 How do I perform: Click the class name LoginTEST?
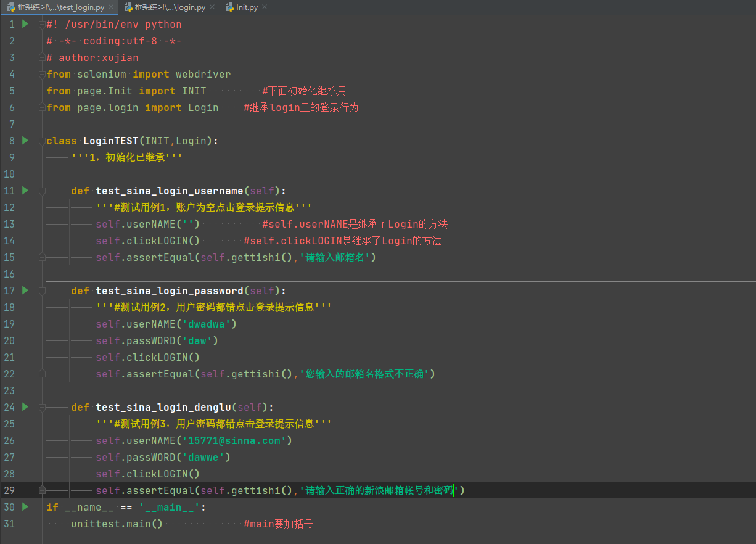coord(111,141)
